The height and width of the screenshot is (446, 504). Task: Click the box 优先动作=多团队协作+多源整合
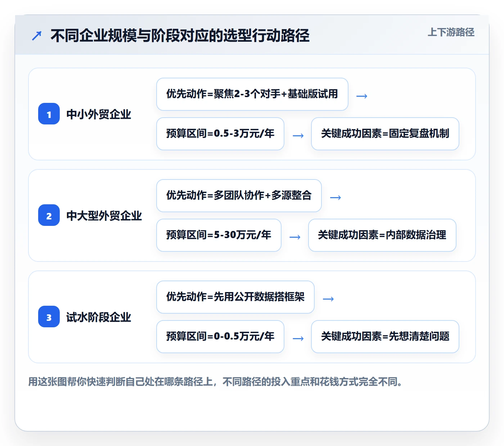239,196
